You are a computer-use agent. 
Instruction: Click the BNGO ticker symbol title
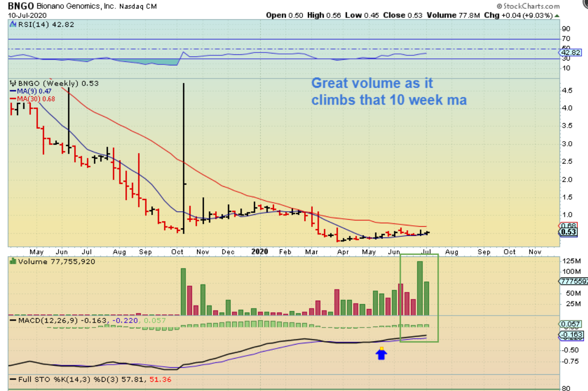click(x=18, y=6)
